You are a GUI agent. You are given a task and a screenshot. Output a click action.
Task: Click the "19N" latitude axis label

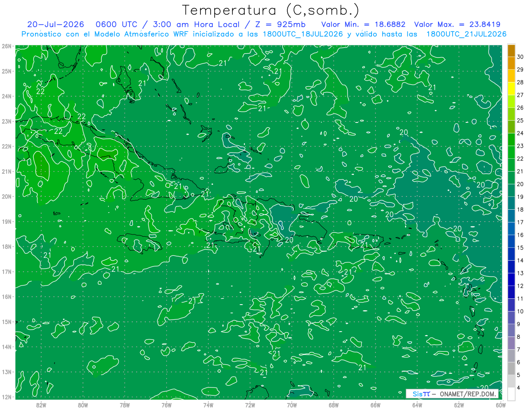click(7, 221)
